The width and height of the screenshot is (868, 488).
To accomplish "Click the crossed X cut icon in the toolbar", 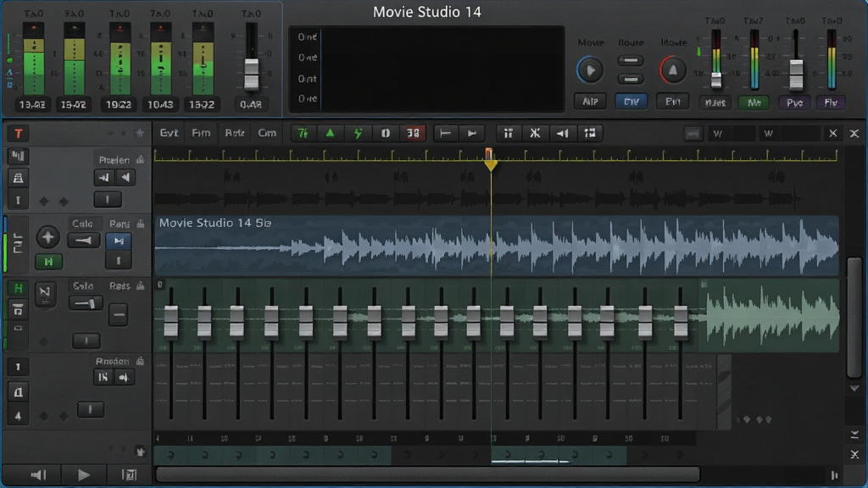I will pyautogui.click(x=535, y=133).
